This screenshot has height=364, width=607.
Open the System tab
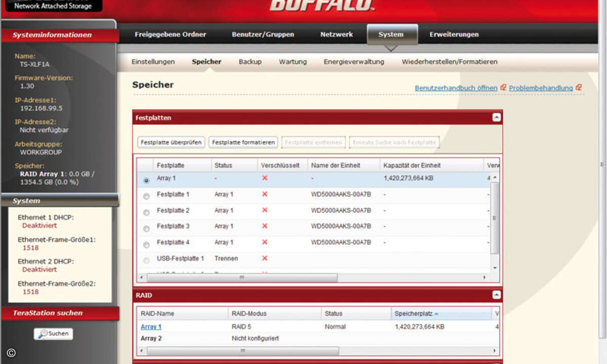point(391,34)
